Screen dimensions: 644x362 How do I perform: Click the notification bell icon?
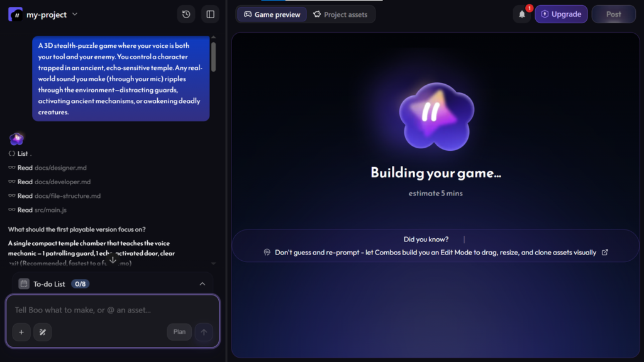[522, 14]
